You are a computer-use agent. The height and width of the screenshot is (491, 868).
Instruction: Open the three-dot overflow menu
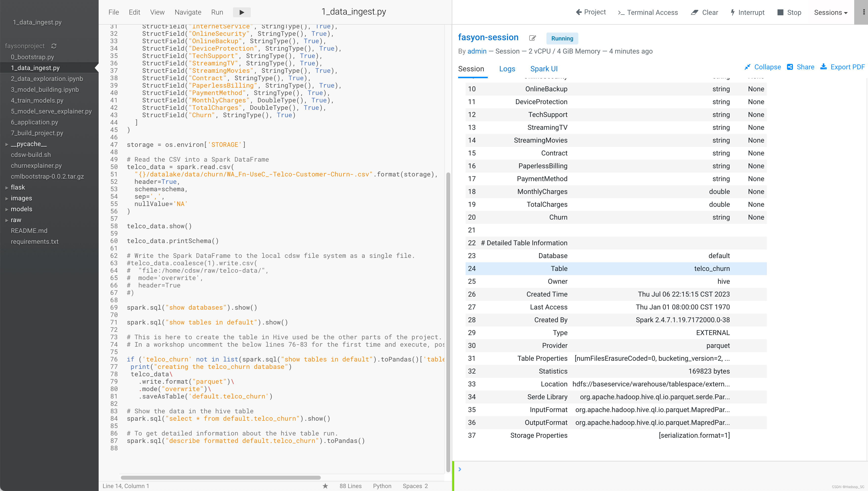864,12
